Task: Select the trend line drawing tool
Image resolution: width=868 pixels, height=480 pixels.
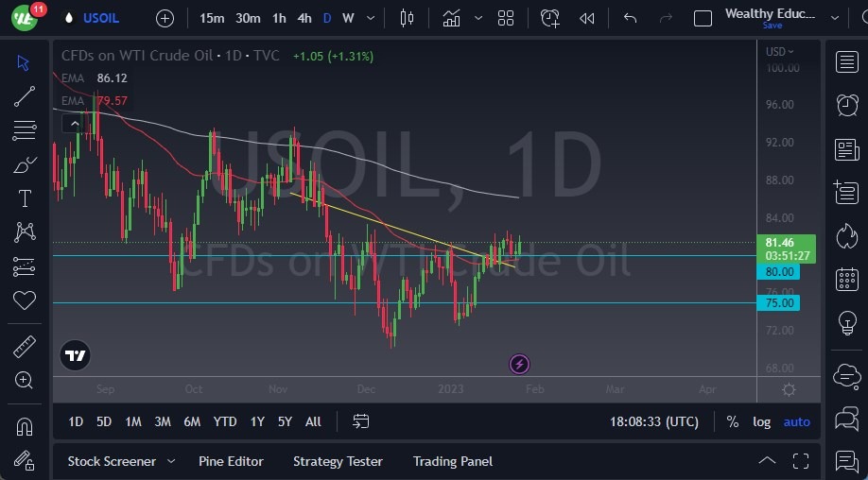Action: pyautogui.click(x=25, y=96)
